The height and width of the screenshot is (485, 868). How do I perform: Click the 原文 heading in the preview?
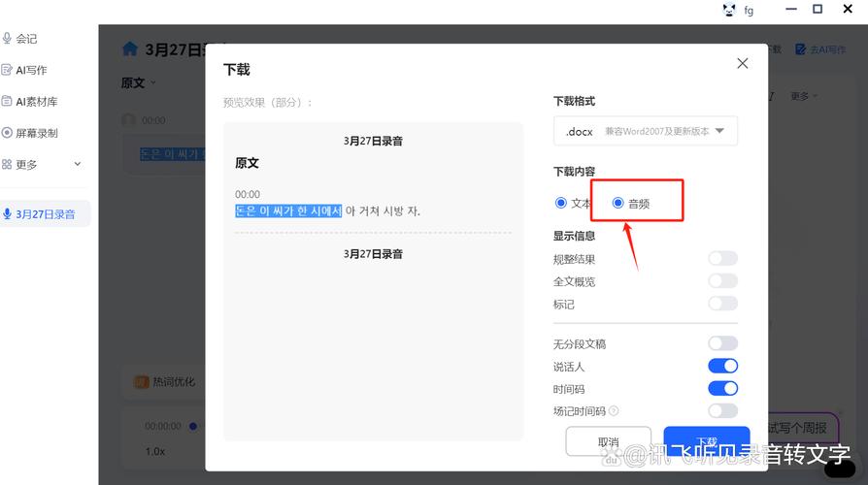247,163
